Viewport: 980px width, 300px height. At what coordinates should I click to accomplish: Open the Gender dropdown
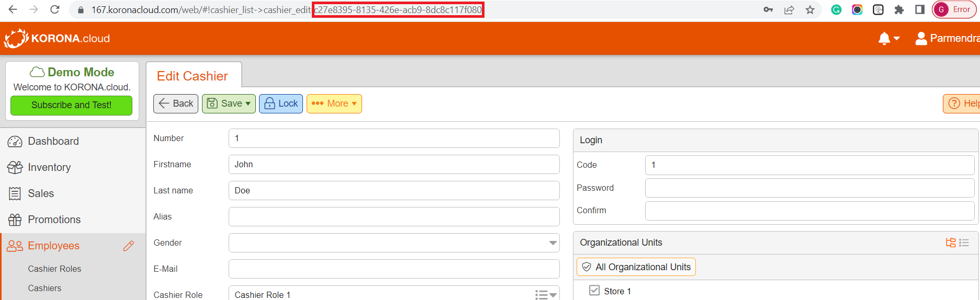tap(394, 243)
